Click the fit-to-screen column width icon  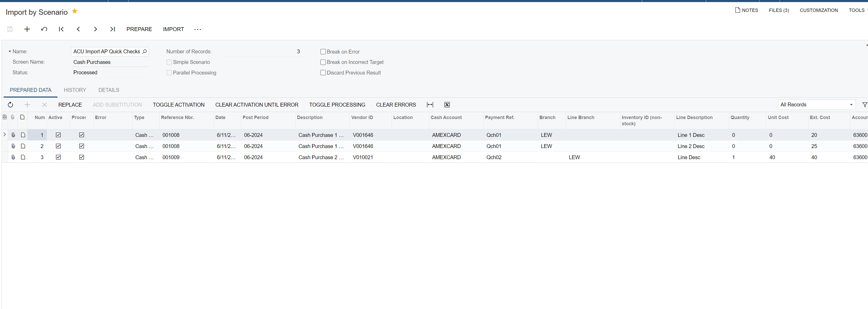tap(430, 105)
